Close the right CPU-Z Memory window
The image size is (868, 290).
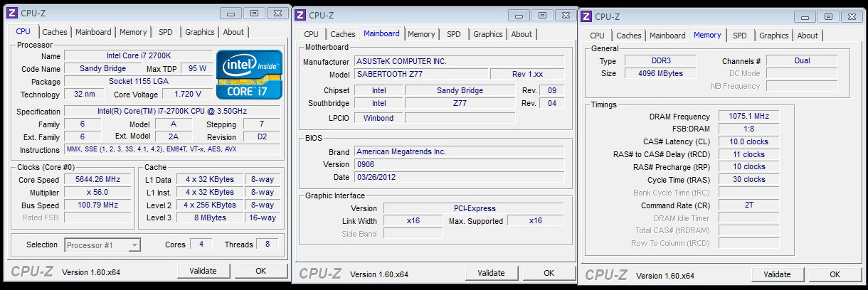pos(850,16)
